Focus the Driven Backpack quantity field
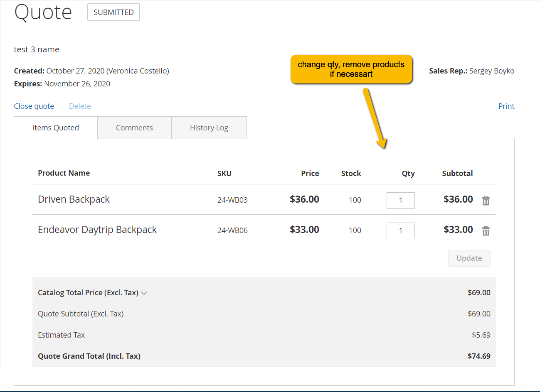Image resolution: width=540 pixels, height=392 pixels. pos(400,201)
